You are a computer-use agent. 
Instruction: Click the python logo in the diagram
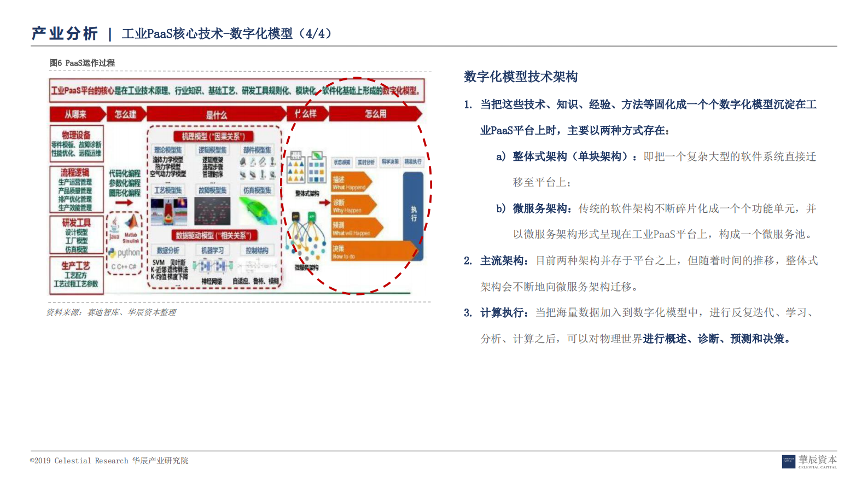125,253
